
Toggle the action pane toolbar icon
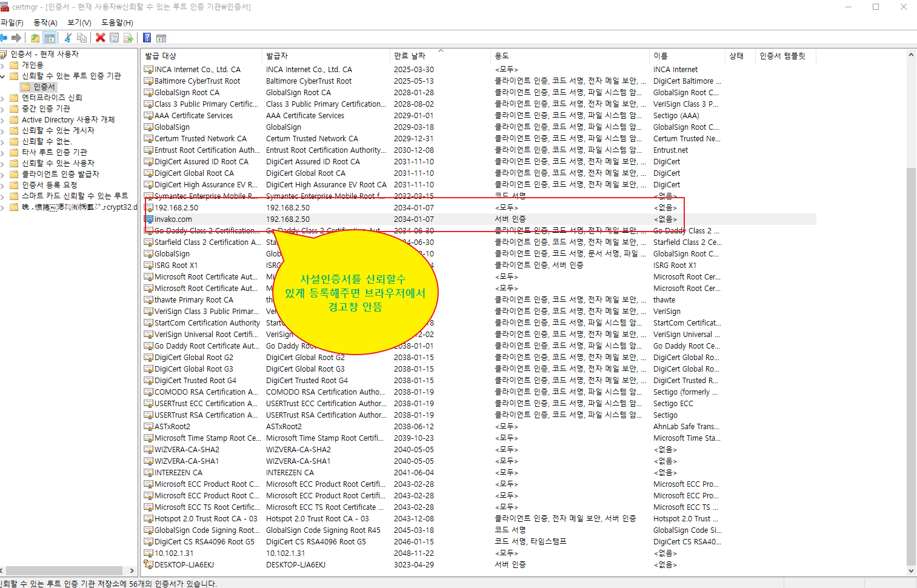click(x=161, y=38)
